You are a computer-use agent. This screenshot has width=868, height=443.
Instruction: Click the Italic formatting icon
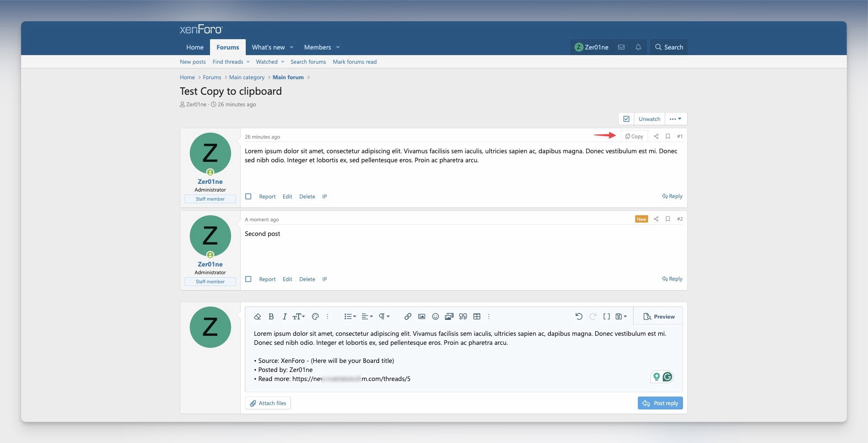[284, 316]
